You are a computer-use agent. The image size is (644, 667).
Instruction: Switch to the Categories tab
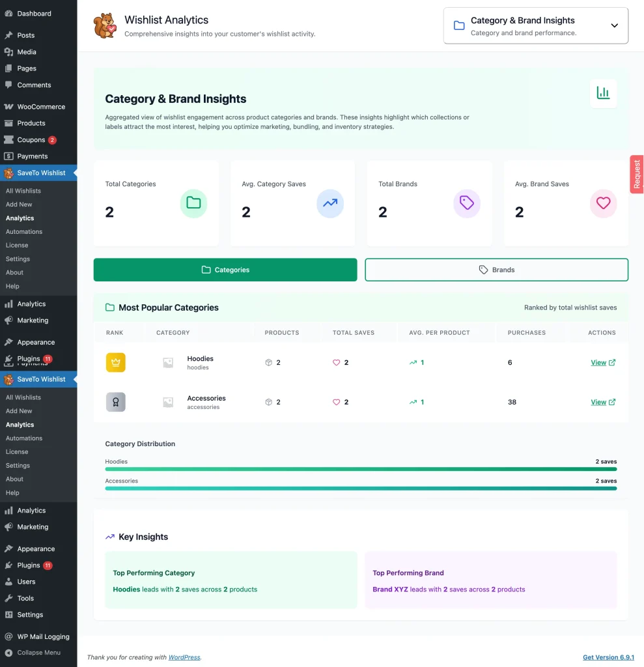tap(225, 270)
